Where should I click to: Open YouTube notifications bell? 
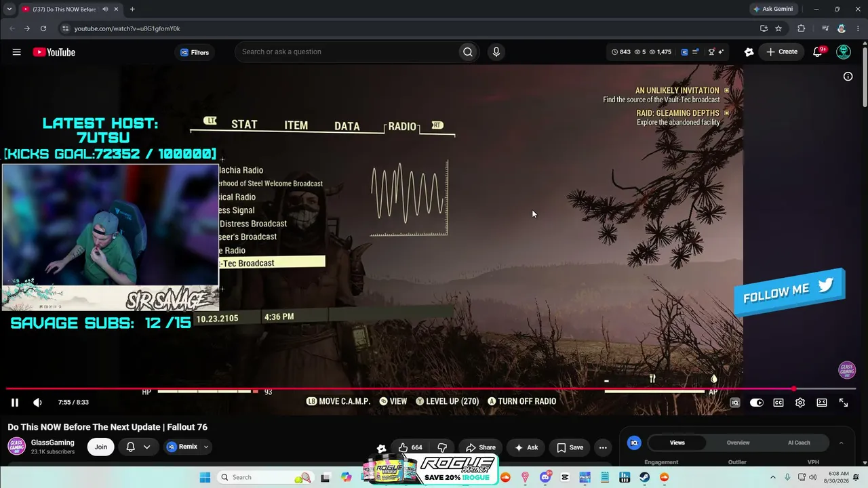point(818,52)
